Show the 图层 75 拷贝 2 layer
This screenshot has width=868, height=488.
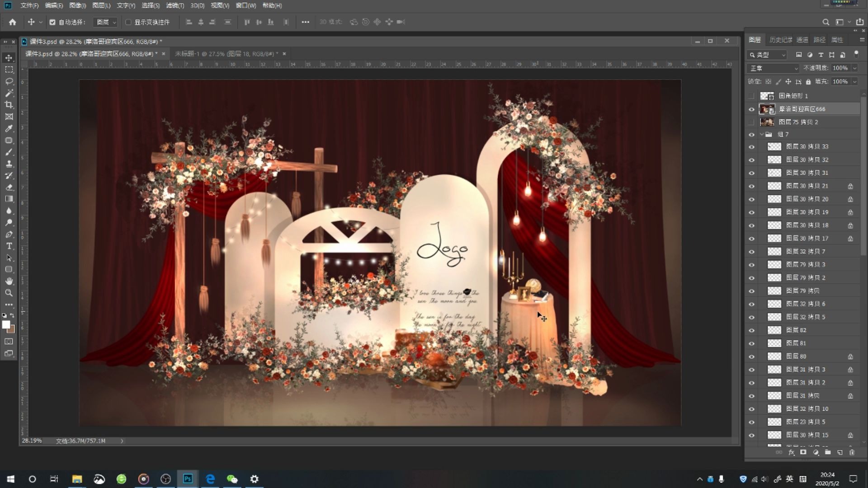pyautogui.click(x=751, y=122)
